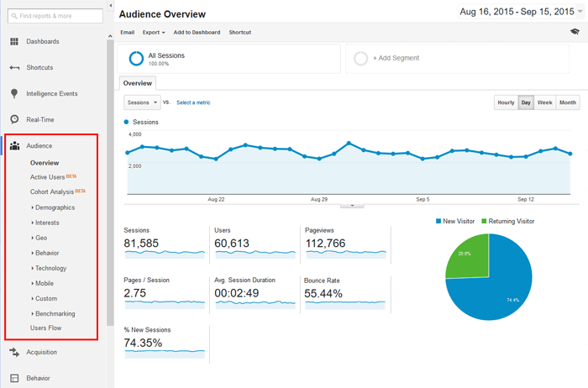Open the Export menu
588x388 pixels.
point(154,33)
